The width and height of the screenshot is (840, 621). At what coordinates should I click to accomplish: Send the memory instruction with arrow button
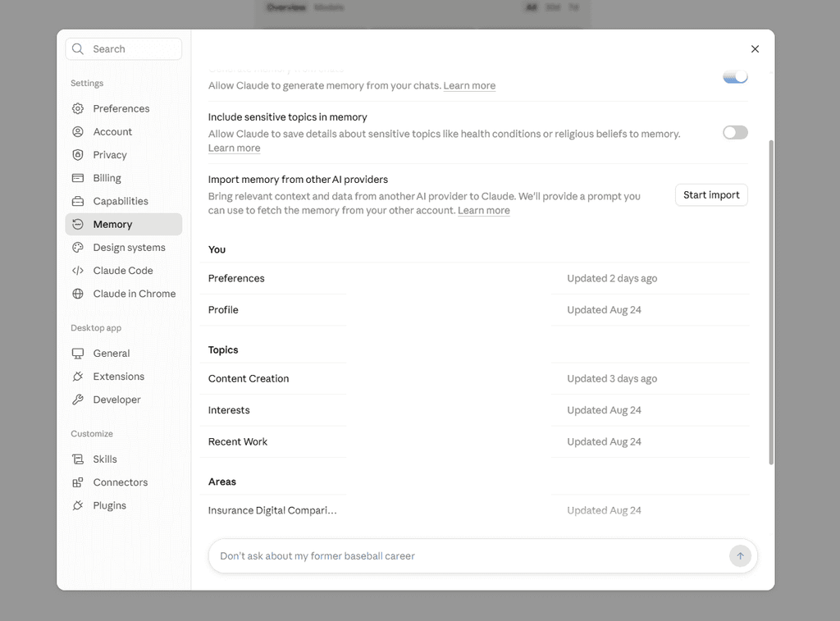pyautogui.click(x=740, y=556)
